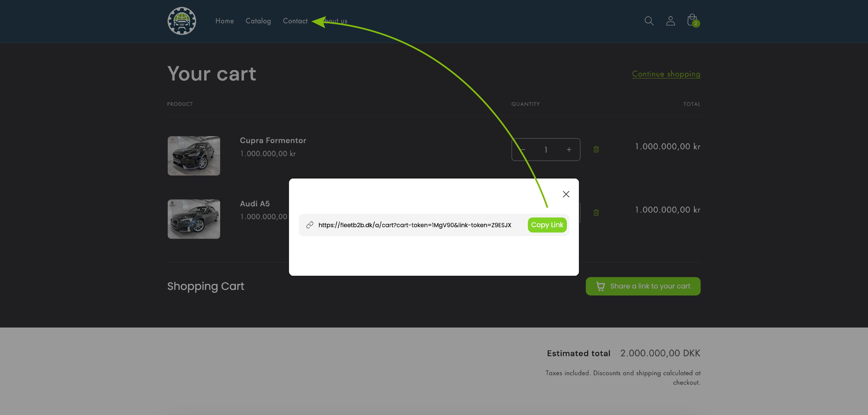
Task: Delete the Audi A5 item via trash icon
Action: click(596, 212)
